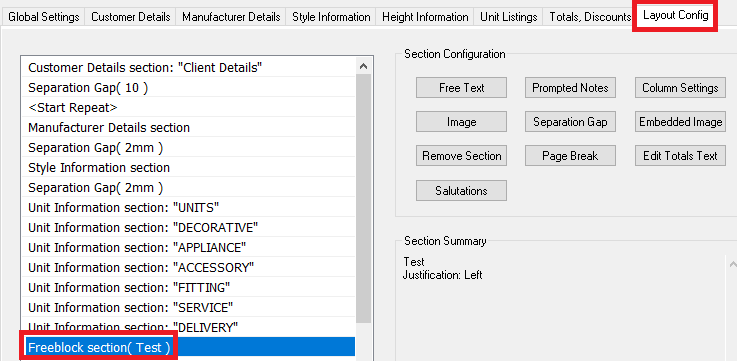Switch to Global Settings tab
Image resolution: width=737 pixels, height=361 pixels.
(44, 17)
